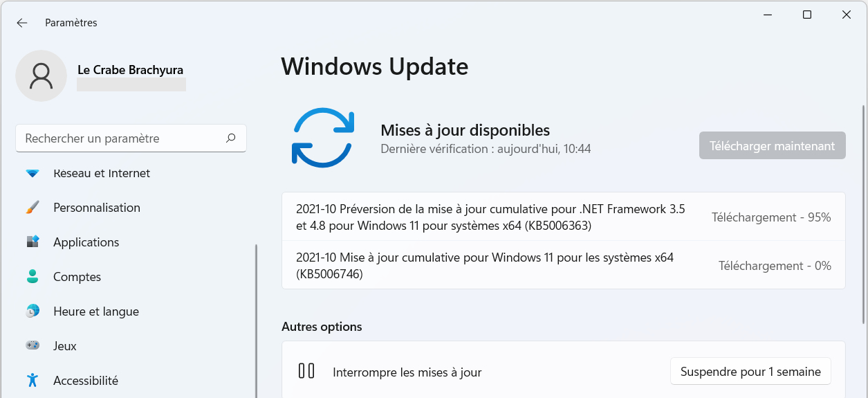Click Suspendre pour 1 semaine
This screenshot has height=398, width=868.
click(750, 372)
